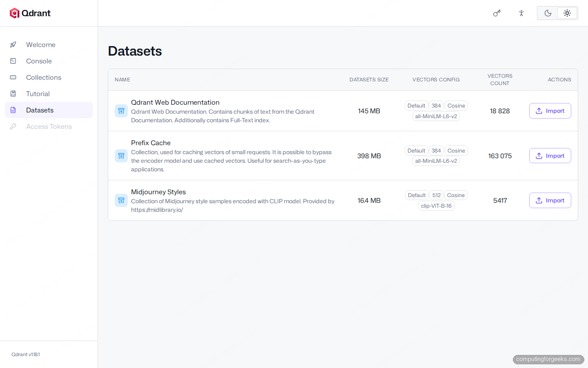Click the Collections sidebar icon
This screenshot has height=368, width=588.
13,77
